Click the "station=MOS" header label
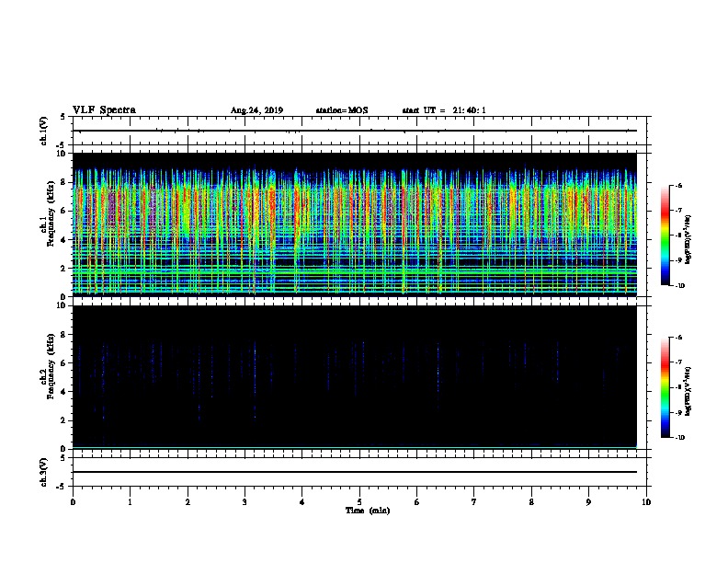Screen dimensions: 728x563 (x=342, y=110)
